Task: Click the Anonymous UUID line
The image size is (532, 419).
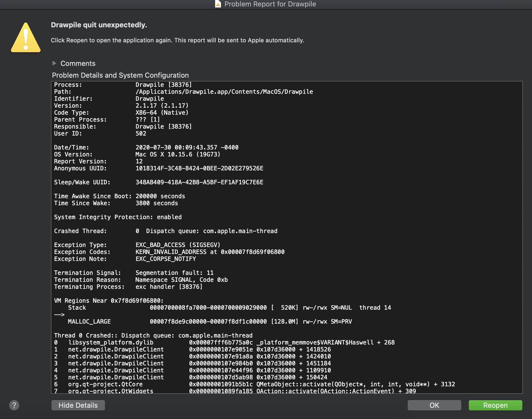Action: 159,168
